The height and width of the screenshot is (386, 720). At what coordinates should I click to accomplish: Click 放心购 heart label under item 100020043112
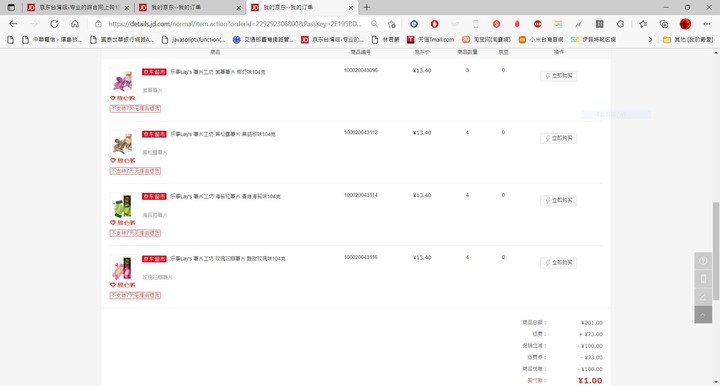tap(123, 161)
